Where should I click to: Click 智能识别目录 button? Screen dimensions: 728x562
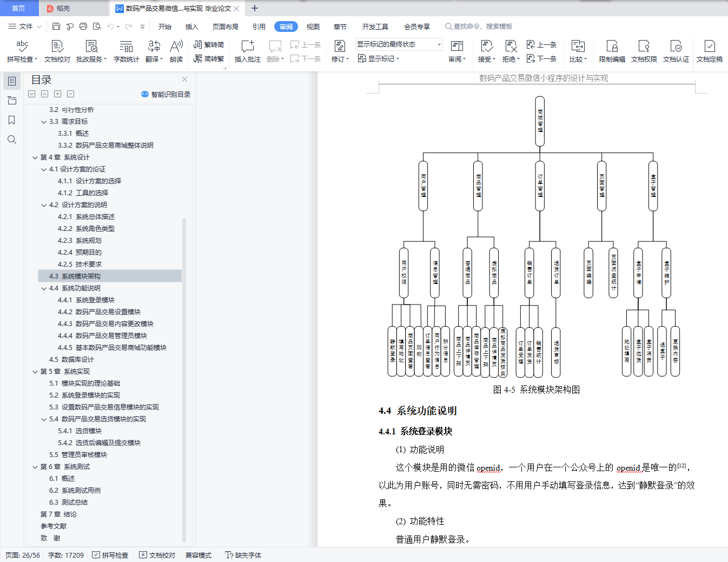(166, 94)
